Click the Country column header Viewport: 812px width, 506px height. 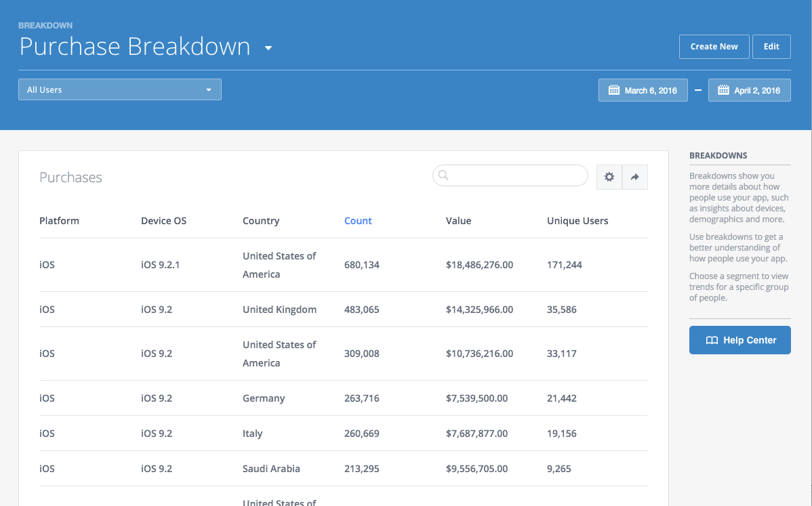pos(261,221)
